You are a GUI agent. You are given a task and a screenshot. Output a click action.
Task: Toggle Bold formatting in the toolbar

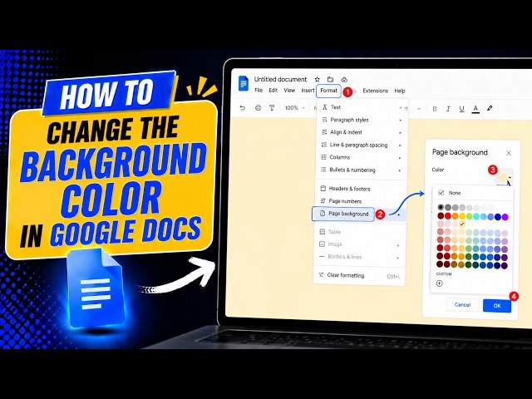click(435, 109)
